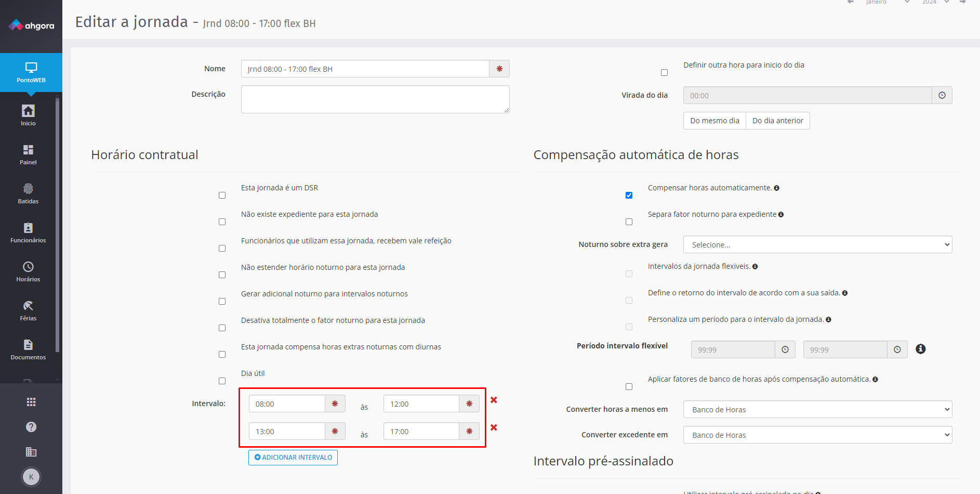Open Converter excedente em dropdown

tap(817, 435)
